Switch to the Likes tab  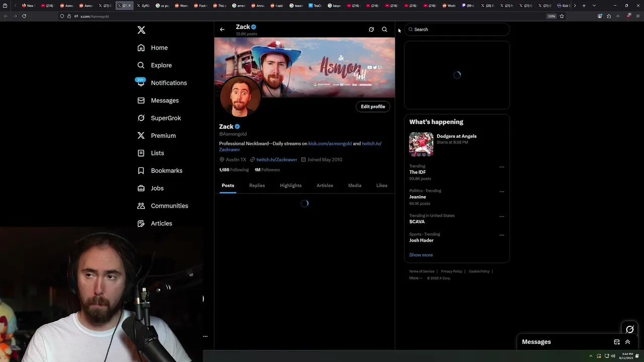[x=382, y=186]
